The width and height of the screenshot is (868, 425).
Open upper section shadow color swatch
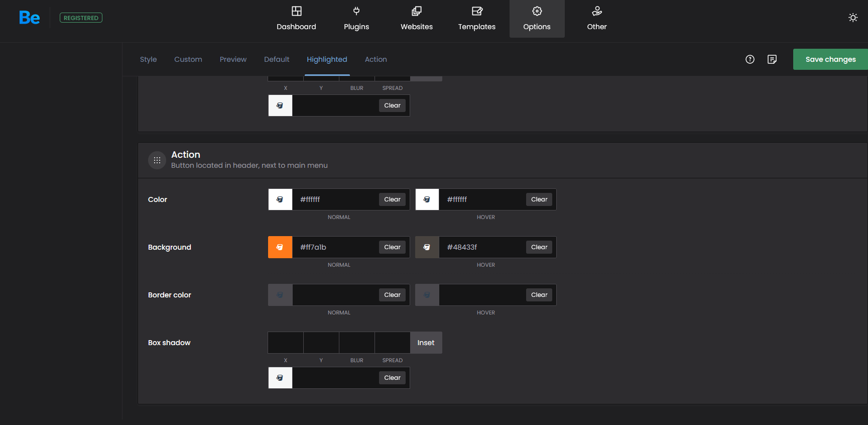point(280,105)
